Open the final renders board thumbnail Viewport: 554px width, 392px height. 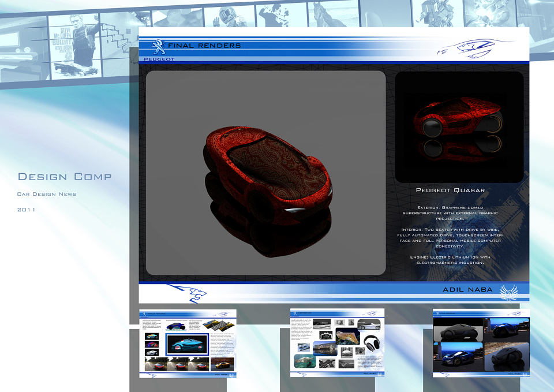[481, 343]
